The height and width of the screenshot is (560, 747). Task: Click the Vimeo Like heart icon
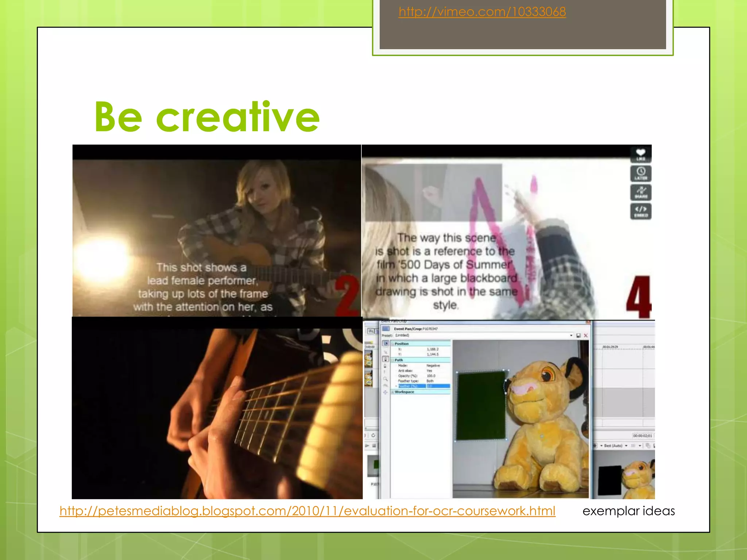(641, 154)
